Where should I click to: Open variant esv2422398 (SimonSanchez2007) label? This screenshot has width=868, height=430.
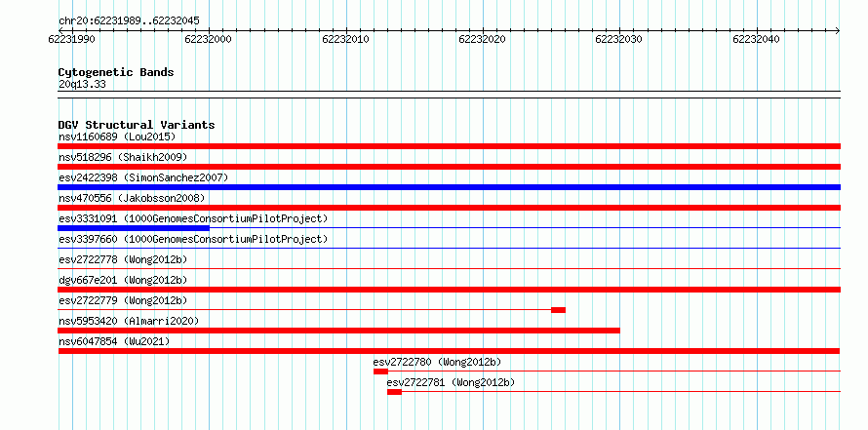(x=143, y=177)
